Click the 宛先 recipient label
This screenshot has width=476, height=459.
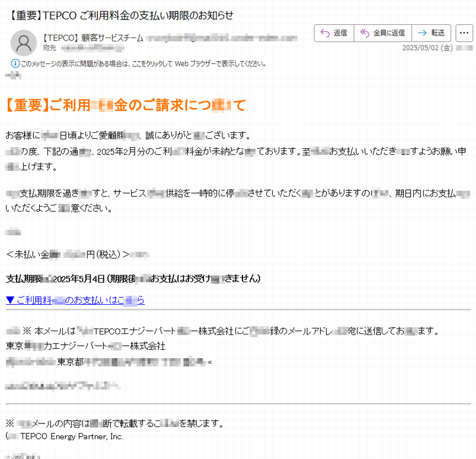pyautogui.click(x=49, y=47)
